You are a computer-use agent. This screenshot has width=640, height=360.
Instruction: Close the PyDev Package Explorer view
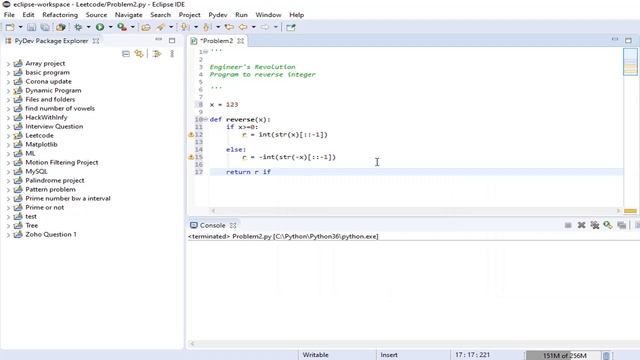(96, 41)
